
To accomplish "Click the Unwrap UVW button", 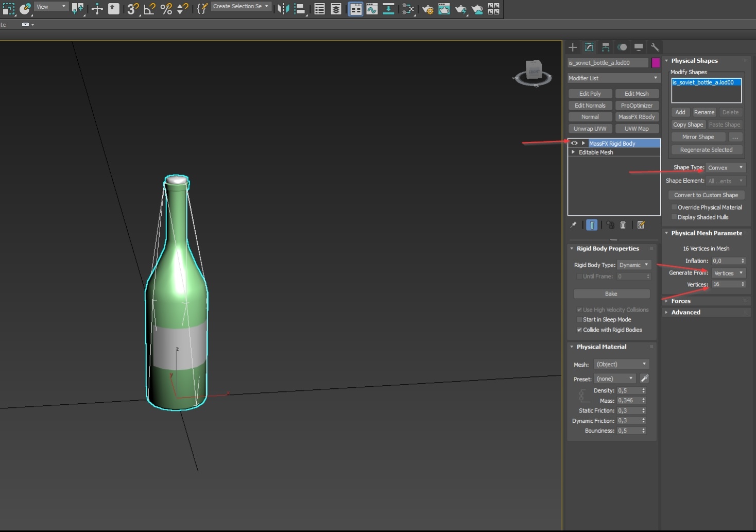I will 590,129.
